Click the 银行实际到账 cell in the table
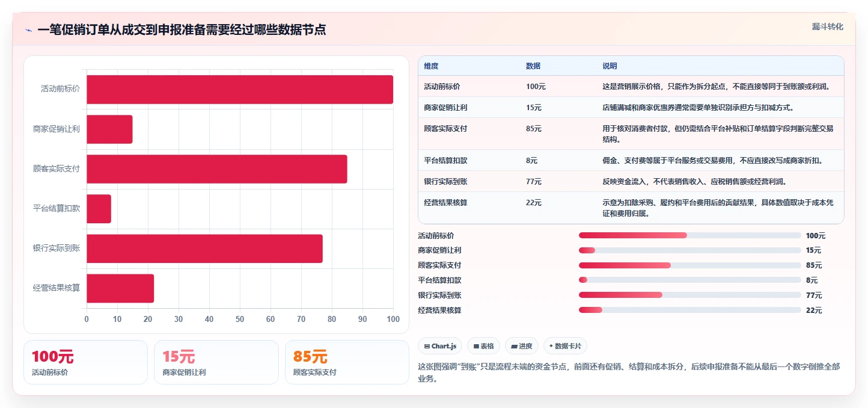 (x=445, y=181)
